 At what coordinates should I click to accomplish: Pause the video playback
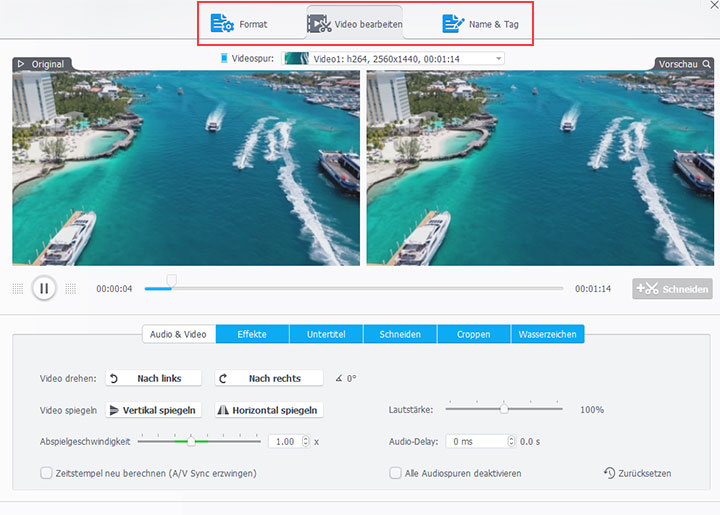pyautogui.click(x=43, y=289)
